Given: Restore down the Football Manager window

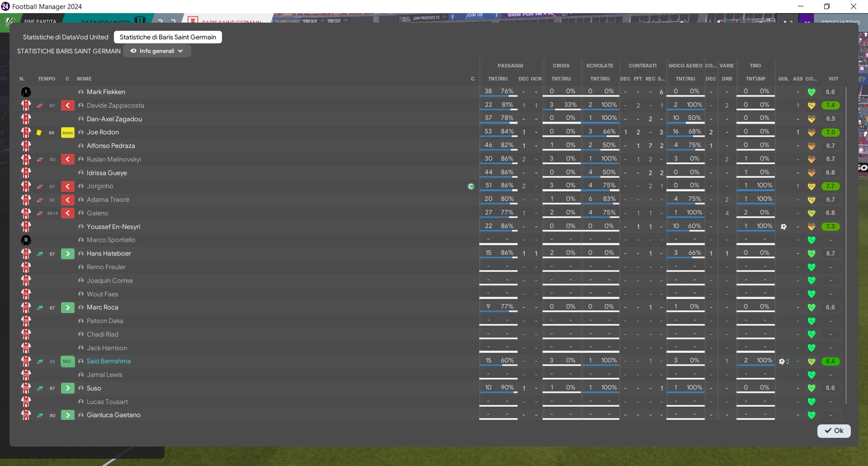Looking at the screenshot, I should coord(827,6).
